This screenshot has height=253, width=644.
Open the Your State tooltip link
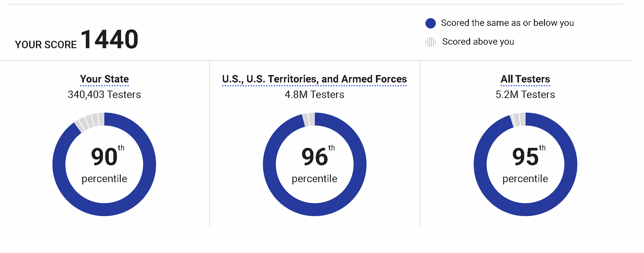coord(104,79)
